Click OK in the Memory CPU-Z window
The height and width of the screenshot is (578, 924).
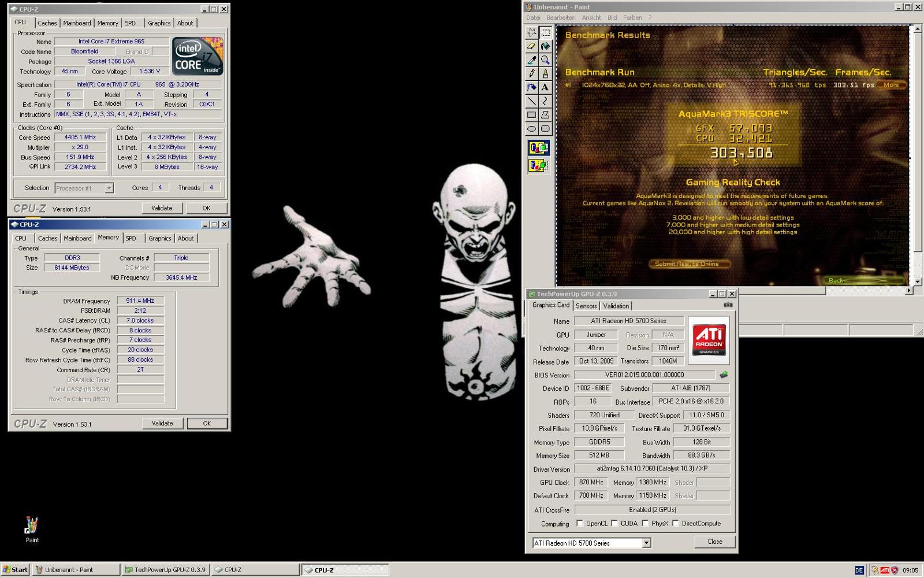207,423
